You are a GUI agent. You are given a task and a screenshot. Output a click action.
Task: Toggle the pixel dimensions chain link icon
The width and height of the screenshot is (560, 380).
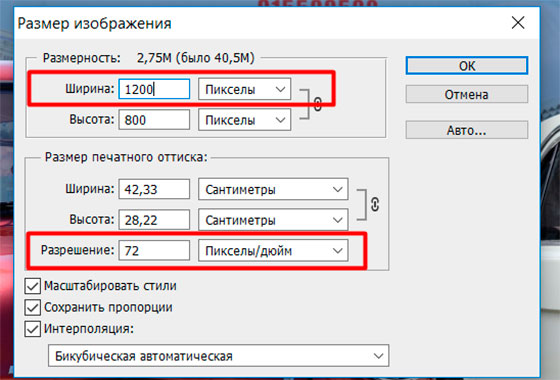tap(318, 104)
